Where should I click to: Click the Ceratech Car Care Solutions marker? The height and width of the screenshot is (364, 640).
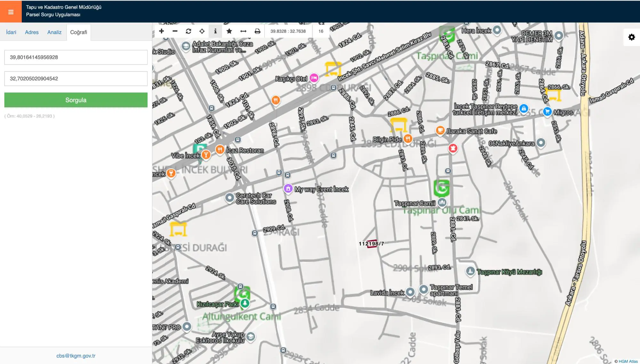(x=229, y=198)
